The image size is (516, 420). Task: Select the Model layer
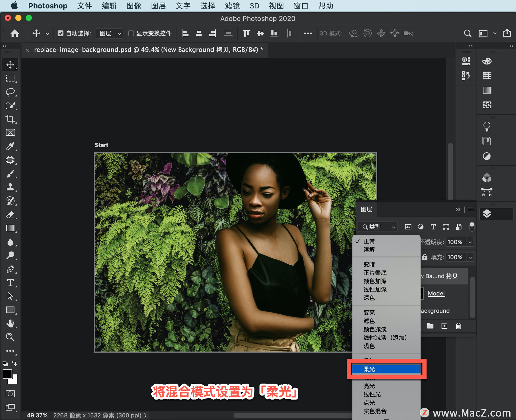point(436,293)
